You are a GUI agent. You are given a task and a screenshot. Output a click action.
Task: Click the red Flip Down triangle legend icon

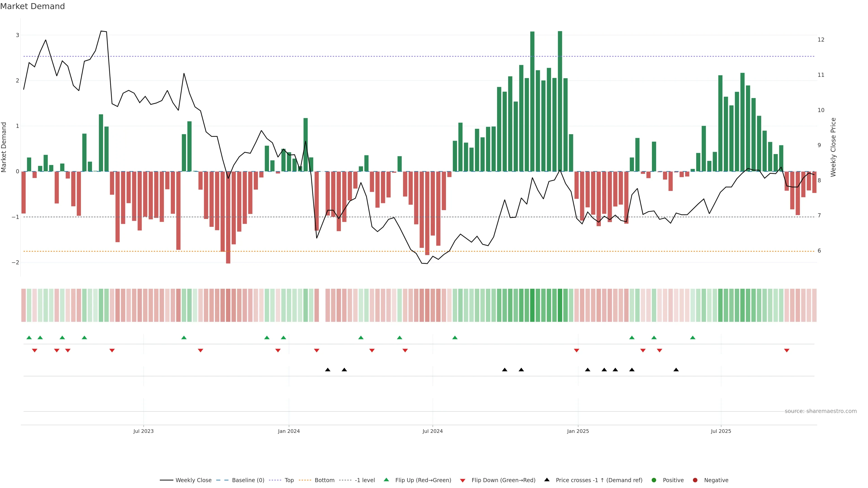click(463, 480)
